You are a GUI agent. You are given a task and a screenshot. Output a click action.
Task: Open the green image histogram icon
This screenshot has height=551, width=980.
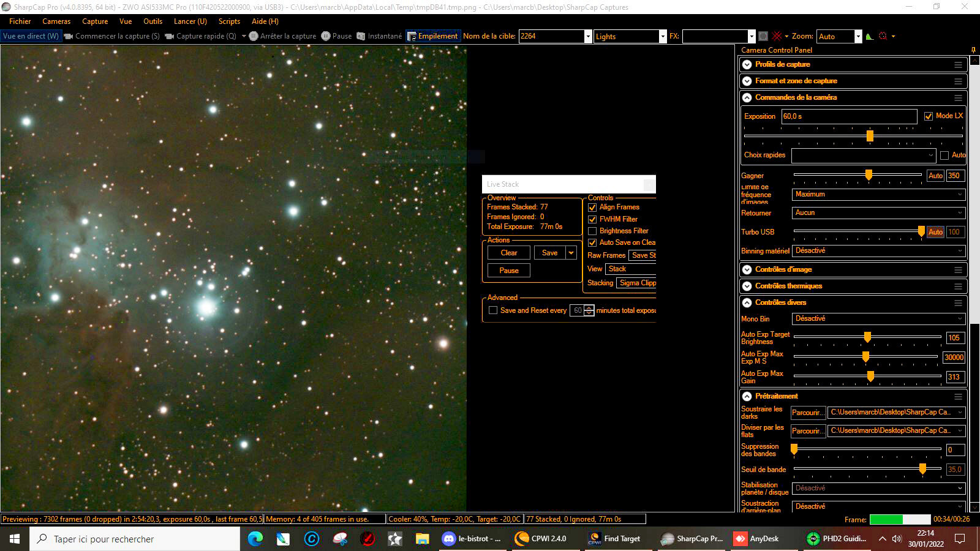click(x=870, y=36)
